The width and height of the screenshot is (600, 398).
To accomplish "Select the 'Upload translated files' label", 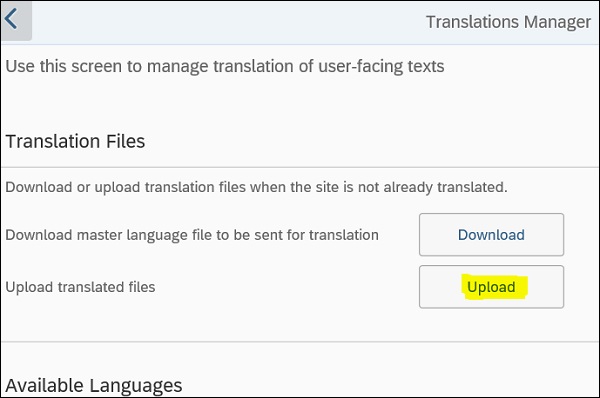I will [80, 287].
